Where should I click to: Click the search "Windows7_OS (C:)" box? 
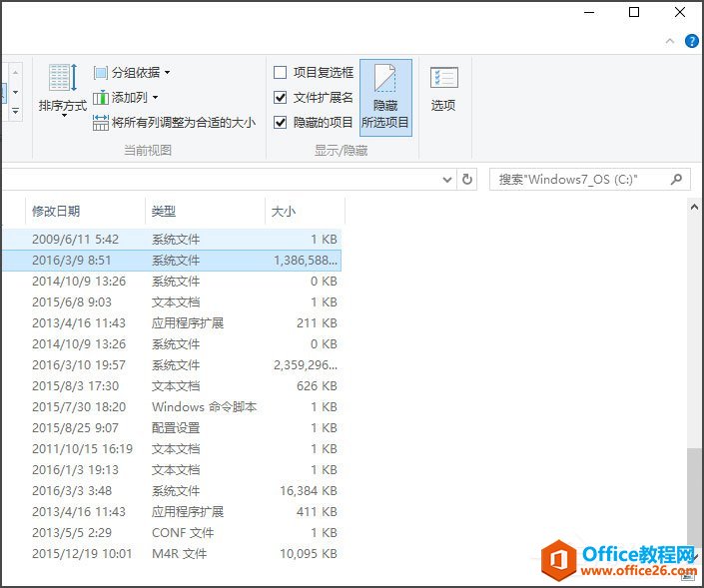pyautogui.click(x=582, y=180)
